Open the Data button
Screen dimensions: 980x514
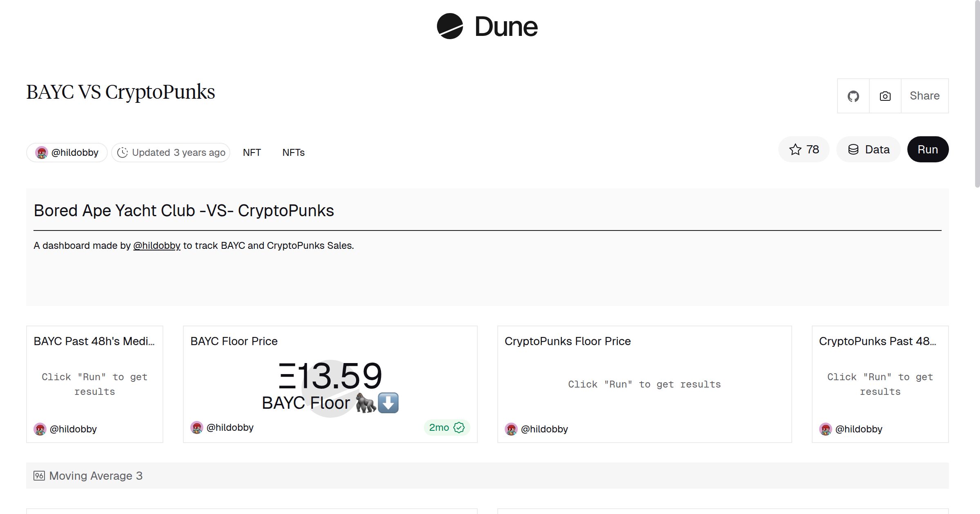tap(869, 150)
